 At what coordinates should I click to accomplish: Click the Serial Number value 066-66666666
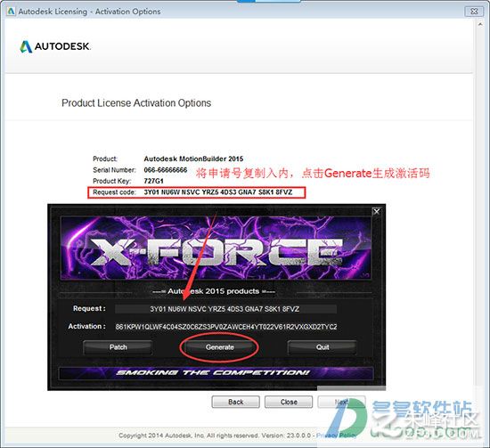(166, 170)
